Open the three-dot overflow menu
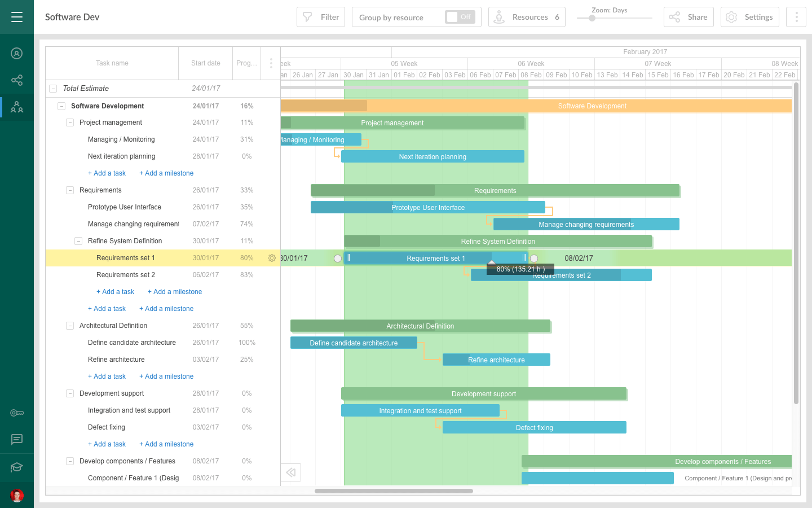Screen dimensions: 812x508 point(796,17)
